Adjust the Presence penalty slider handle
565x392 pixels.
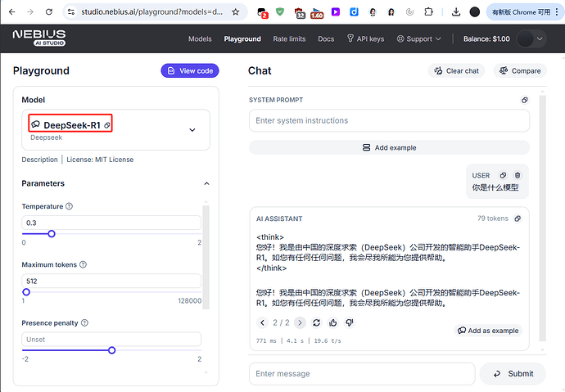pos(111,350)
